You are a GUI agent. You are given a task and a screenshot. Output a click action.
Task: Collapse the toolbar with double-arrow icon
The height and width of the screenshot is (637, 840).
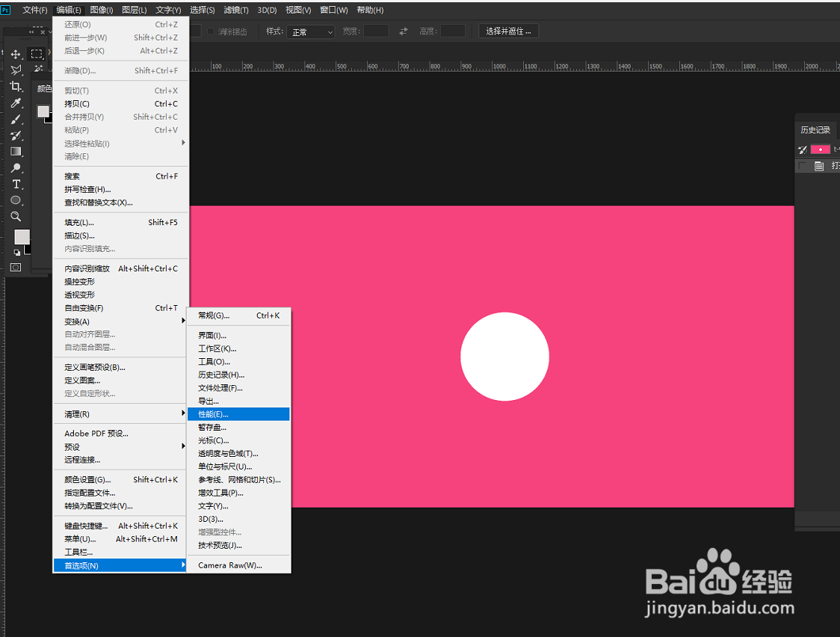click(x=31, y=32)
